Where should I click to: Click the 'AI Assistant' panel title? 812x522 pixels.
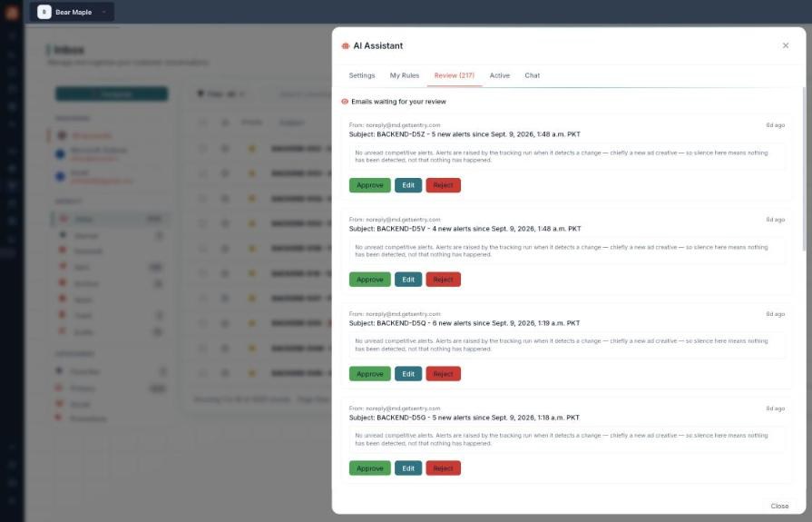tap(378, 45)
